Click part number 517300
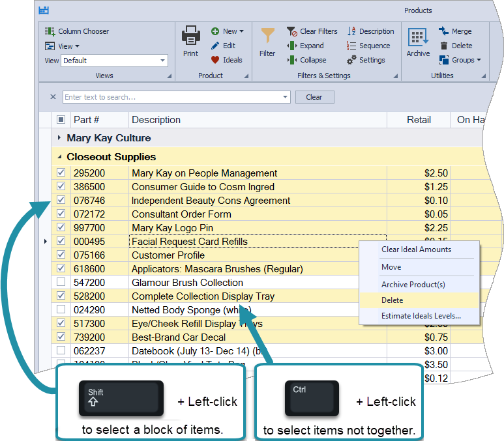Screen dimensions: 504x441 click(89, 324)
